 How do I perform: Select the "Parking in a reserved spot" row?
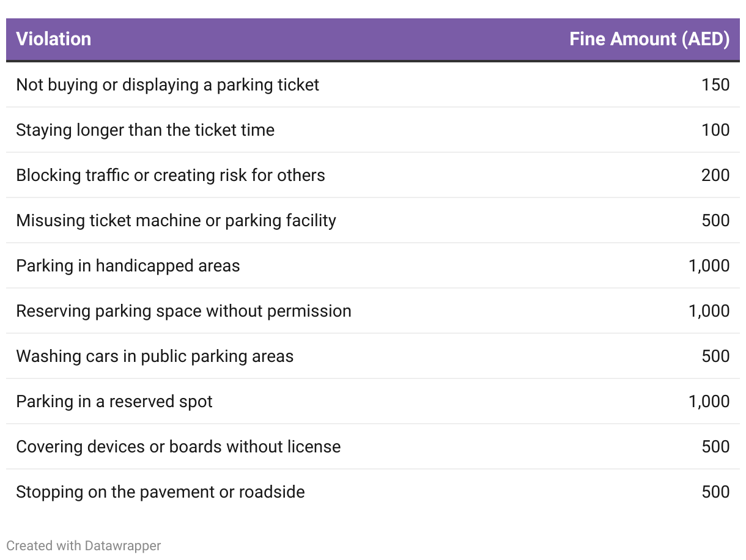click(x=114, y=401)
